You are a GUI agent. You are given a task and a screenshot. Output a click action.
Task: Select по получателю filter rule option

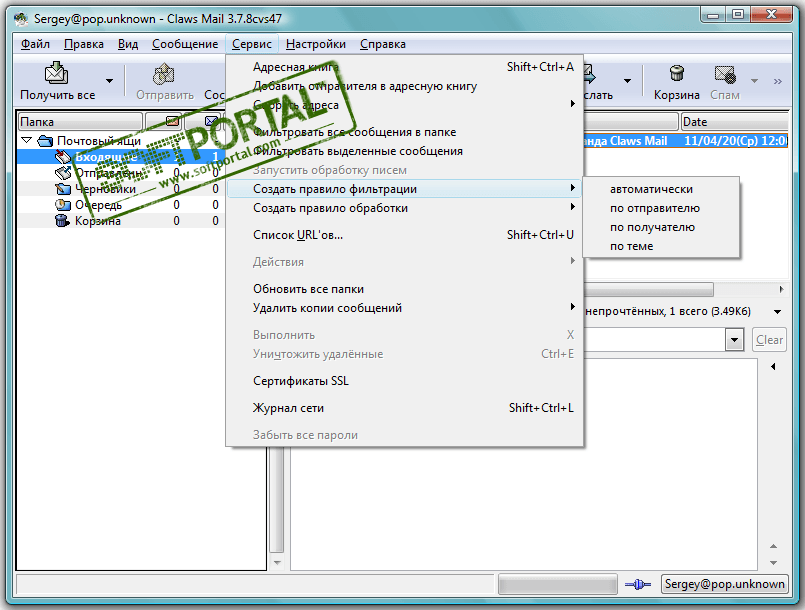pos(661,227)
